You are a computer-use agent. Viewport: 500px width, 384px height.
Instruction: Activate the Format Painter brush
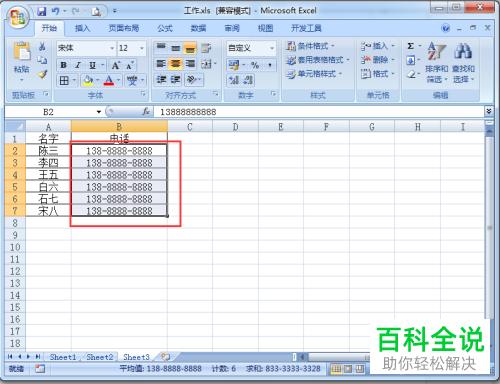tap(42, 74)
